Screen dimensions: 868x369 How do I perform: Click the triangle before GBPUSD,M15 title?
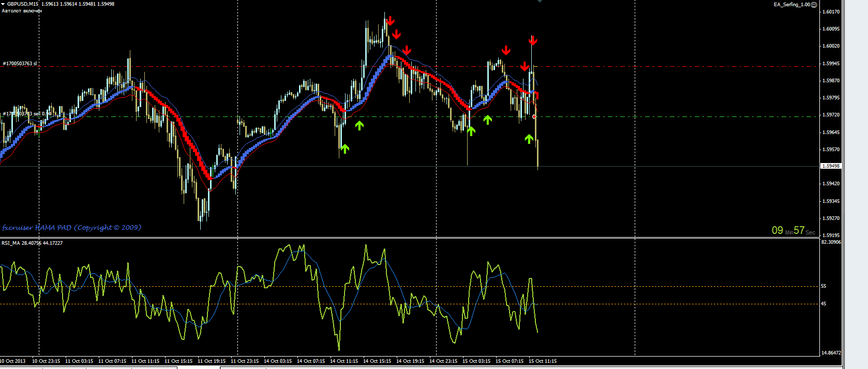pyautogui.click(x=3, y=4)
